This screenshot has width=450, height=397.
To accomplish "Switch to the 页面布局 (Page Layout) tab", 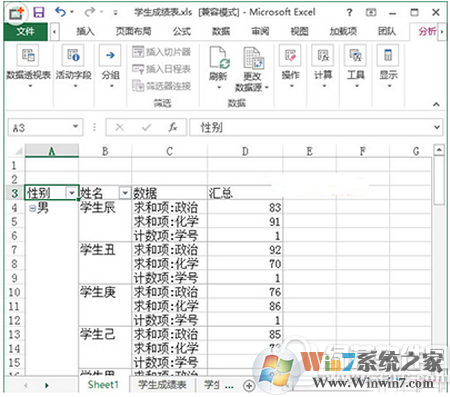I will point(133,31).
